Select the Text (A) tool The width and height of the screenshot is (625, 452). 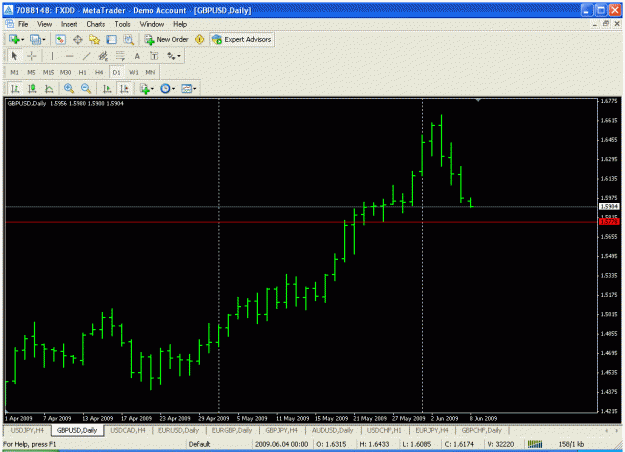[137, 56]
